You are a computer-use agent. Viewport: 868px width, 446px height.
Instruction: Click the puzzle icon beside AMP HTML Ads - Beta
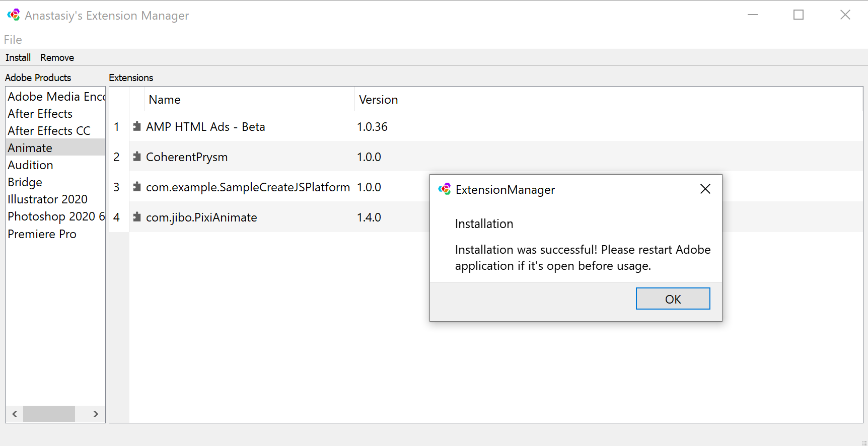click(x=137, y=126)
